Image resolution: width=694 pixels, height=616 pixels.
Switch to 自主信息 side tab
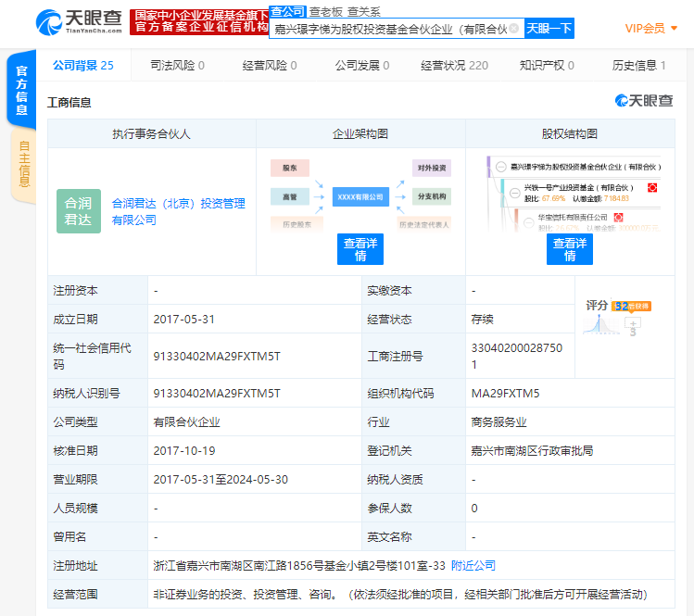(x=24, y=164)
